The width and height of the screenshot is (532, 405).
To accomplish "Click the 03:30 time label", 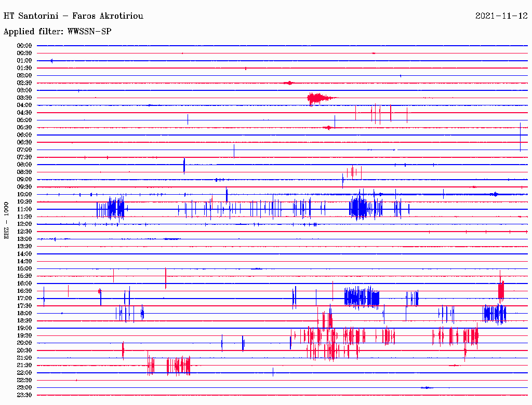I will click(x=24, y=98).
